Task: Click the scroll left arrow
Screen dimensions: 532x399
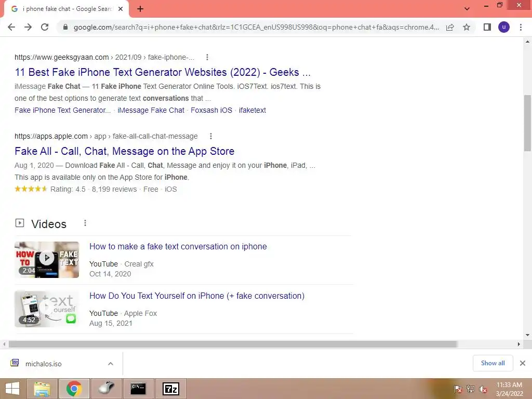Action: (x=4, y=344)
